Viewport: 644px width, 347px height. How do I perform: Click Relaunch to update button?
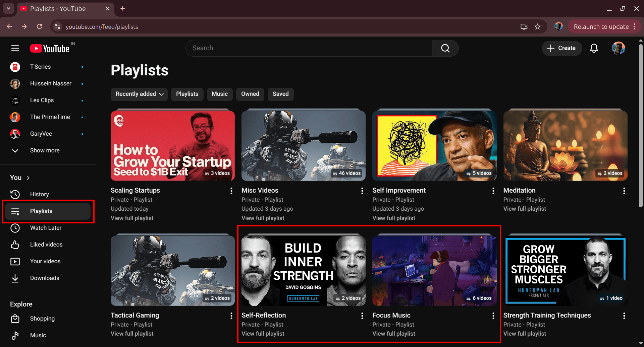[601, 26]
